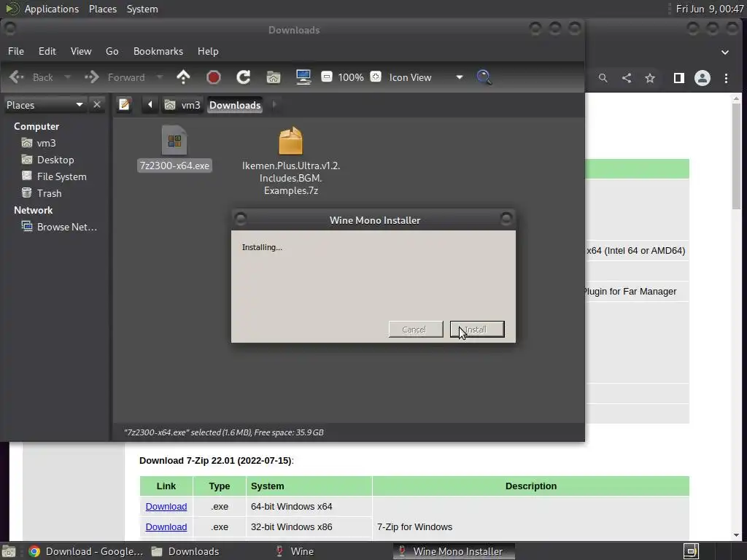This screenshot has width=747, height=560.
Task: Click the show desktop taskbar icon
Action: [x=9, y=551]
